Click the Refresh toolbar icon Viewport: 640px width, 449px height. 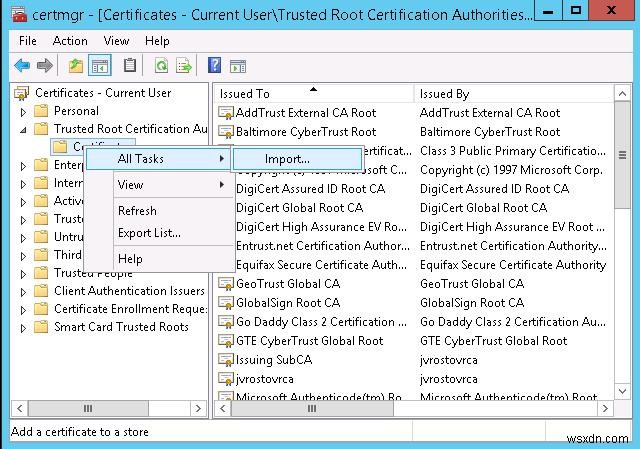coord(161,65)
